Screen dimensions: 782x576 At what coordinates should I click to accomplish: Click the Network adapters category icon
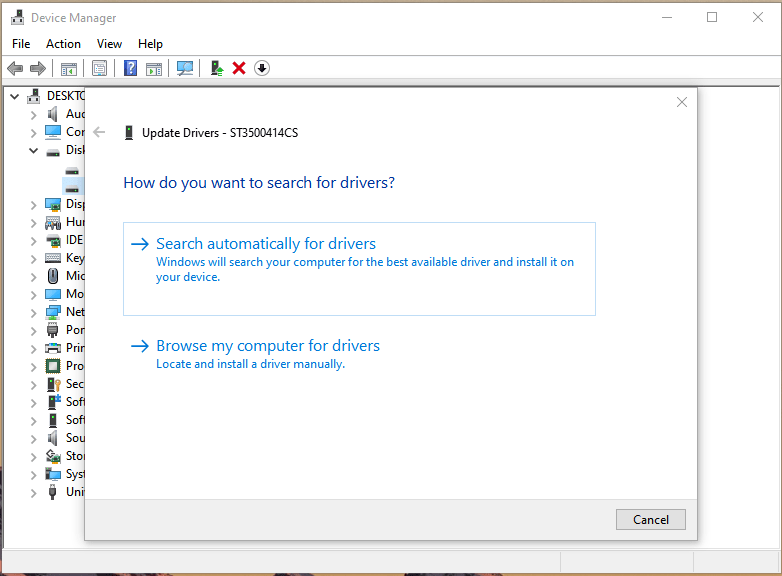pyautogui.click(x=53, y=312)
